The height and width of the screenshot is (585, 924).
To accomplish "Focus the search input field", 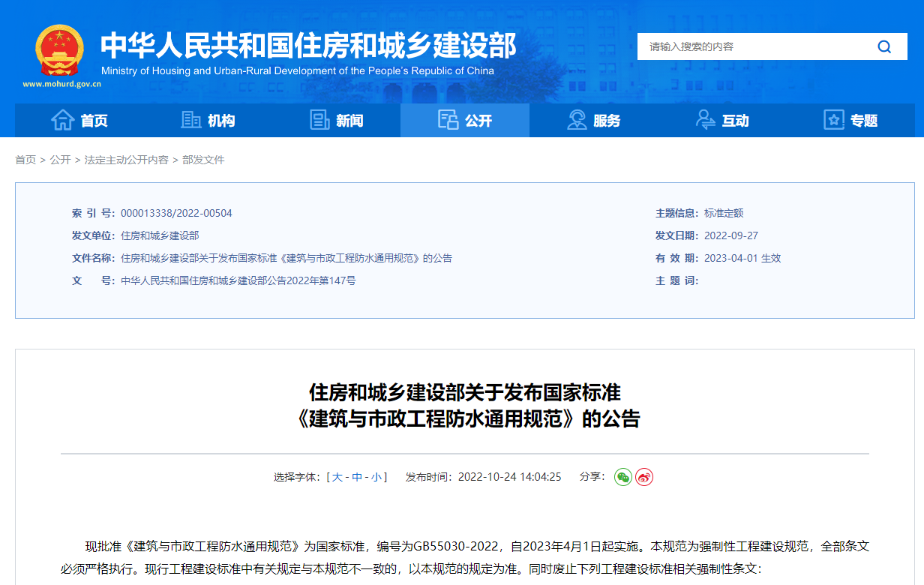I will click(x=750, y=46).
